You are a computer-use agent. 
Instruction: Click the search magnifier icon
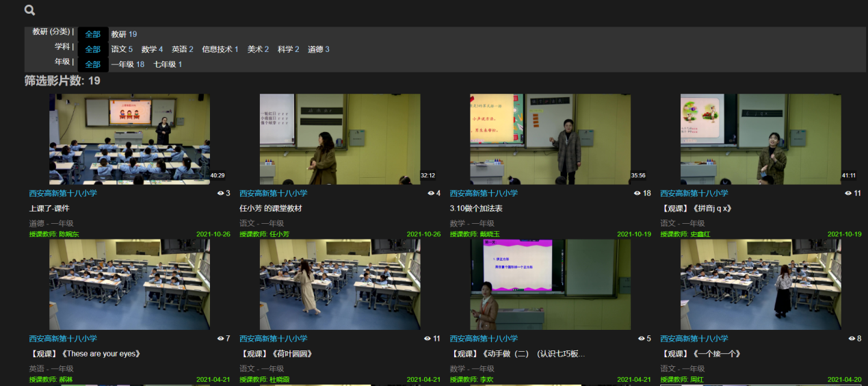(29, 10)
